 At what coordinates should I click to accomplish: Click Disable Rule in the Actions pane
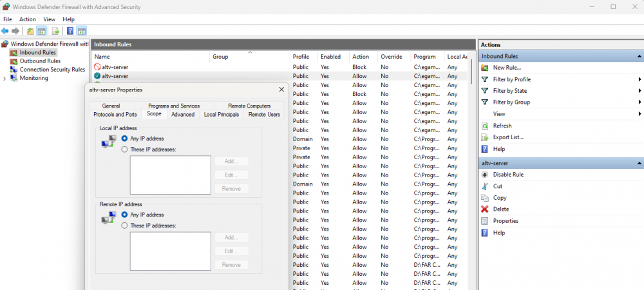pos(508,175)
